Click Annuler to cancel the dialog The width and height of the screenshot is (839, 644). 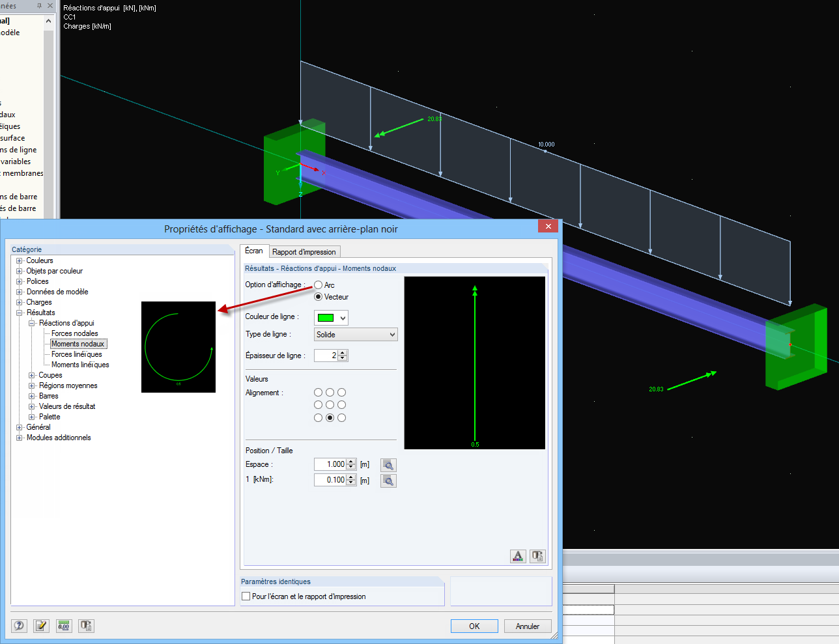pyautogui.click(x=528, y=626)
